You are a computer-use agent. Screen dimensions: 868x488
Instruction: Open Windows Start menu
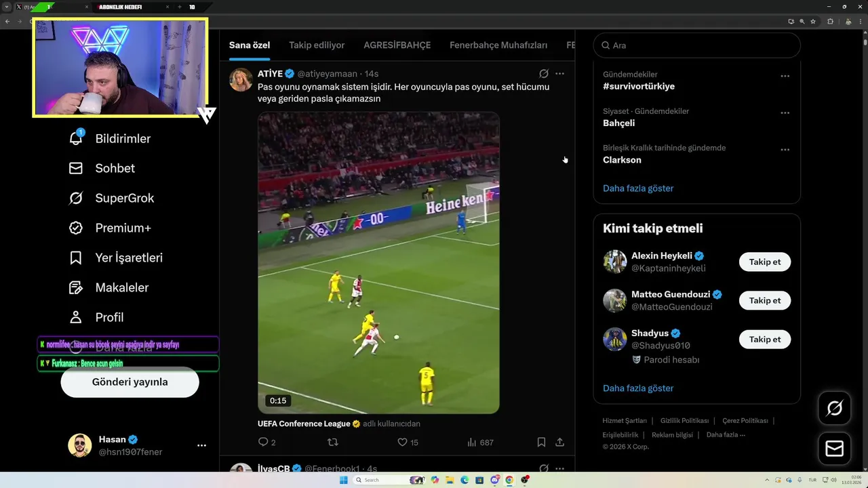(x=343, y=480)
